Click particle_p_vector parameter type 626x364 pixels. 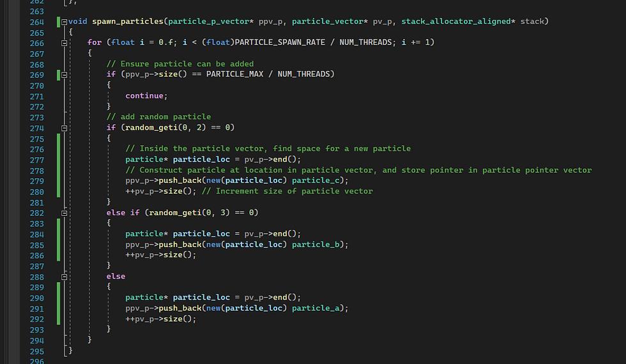click(x=208, y=22)
